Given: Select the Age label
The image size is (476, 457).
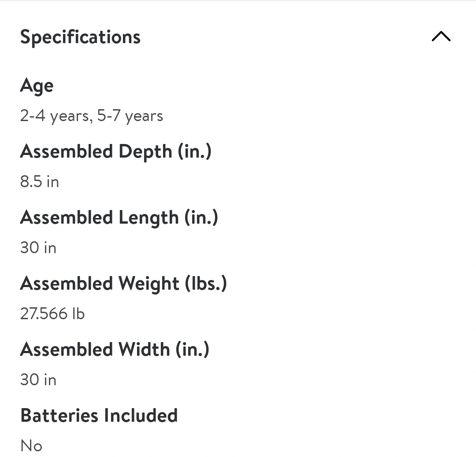Looking at the screenshot, I should click(37, 86).
